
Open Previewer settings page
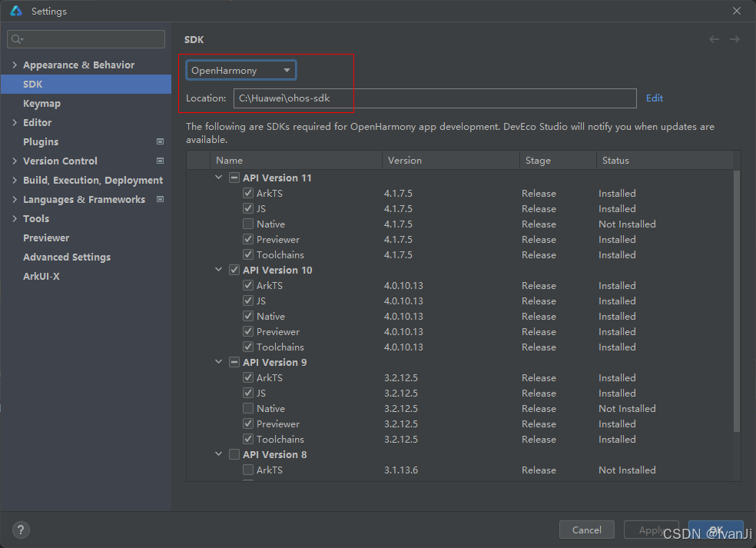[46, 237]
